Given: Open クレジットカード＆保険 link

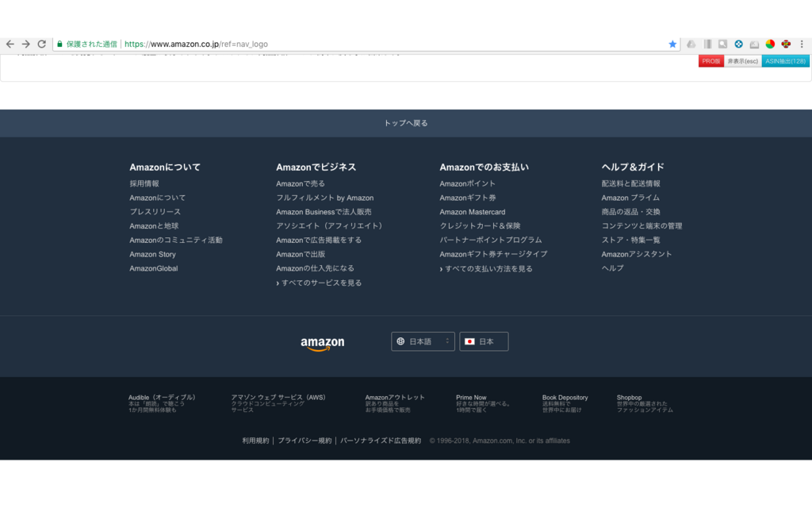Looking at the screenshot, I should (x=480, y=226).
